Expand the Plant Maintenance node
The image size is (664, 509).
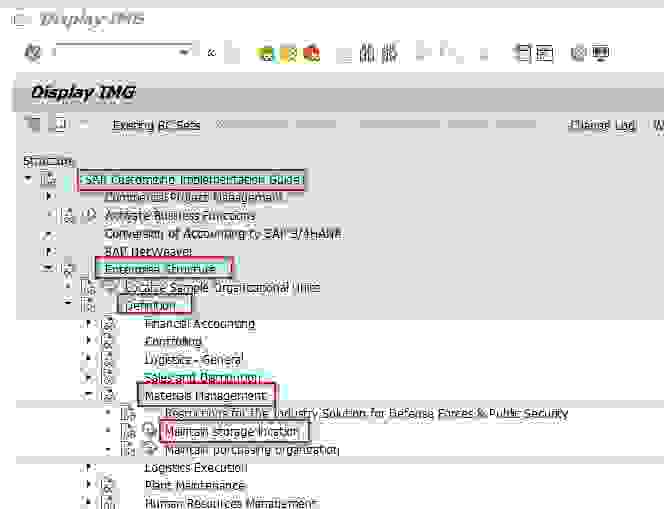point(88,484)
